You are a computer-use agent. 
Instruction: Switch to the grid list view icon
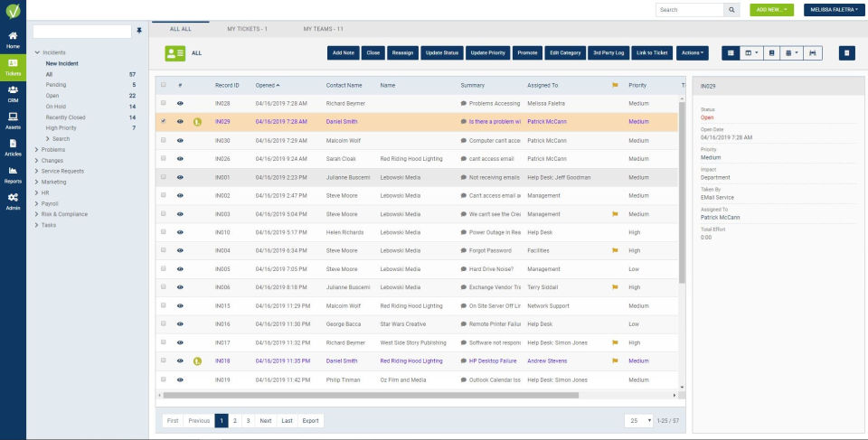(730, 53)
